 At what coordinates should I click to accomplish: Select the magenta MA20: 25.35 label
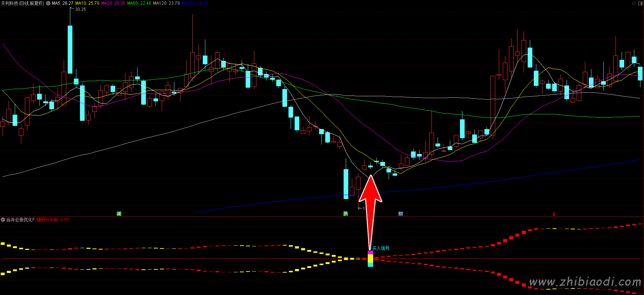coord(113,3)
